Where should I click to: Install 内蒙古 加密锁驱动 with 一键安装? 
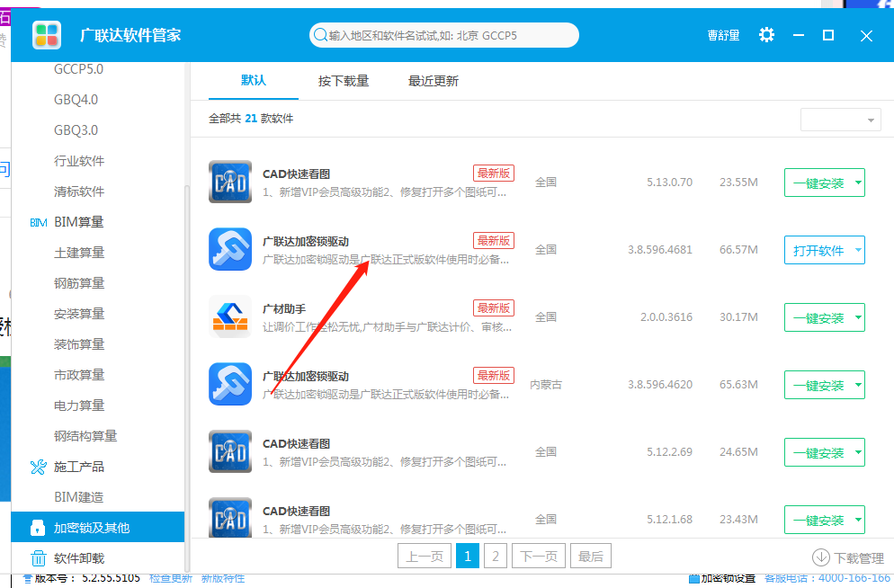tap(818, 385)
